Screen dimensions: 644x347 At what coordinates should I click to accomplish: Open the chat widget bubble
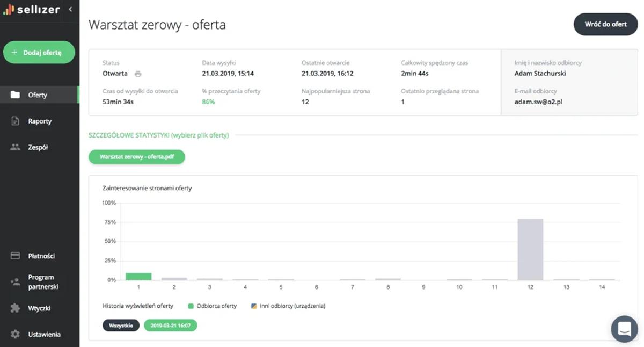coord(625,329)
